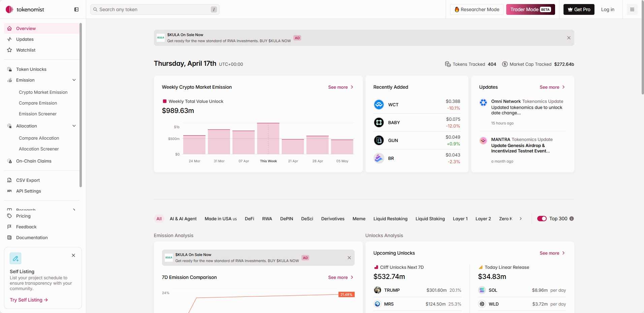This screenshot has height=313, width=644.
Task: Collapse the sidebar using the panel toggle icon
Action: pos(76,9)
